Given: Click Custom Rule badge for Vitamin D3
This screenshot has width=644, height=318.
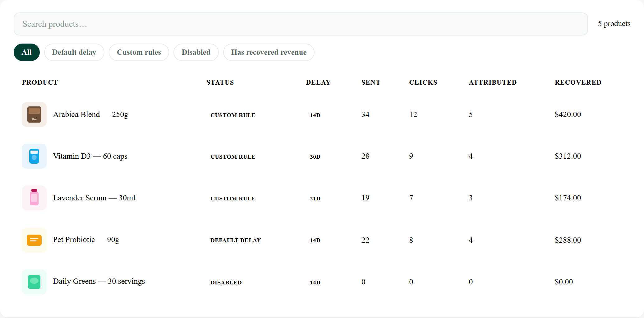Looking at the screenshot, I should tap(233, 157).
